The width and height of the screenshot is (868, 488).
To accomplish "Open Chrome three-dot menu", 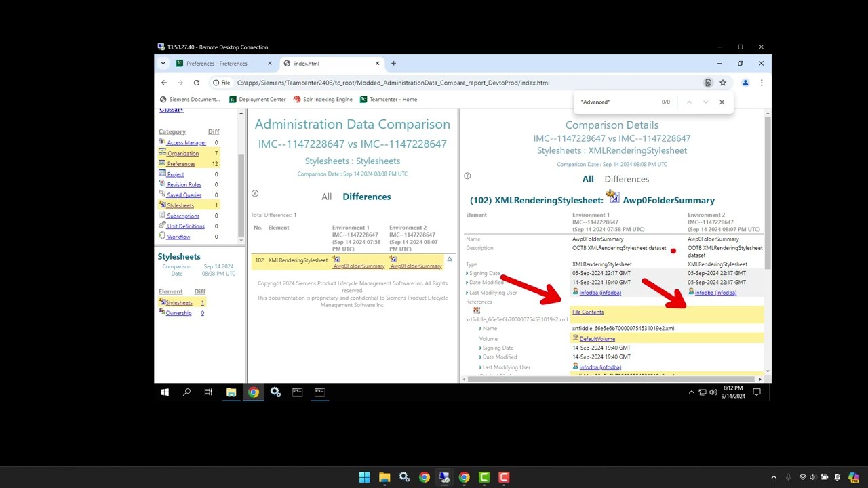I will [762, 83].
